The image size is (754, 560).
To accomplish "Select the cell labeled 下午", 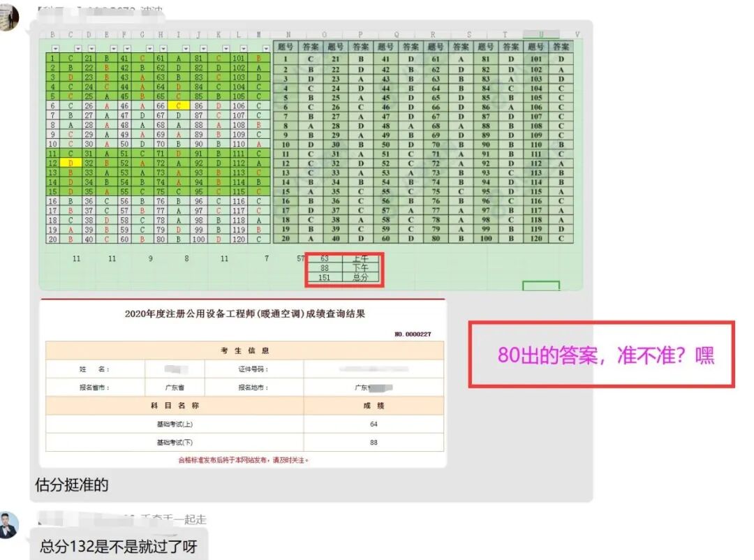I will (361, 268).
